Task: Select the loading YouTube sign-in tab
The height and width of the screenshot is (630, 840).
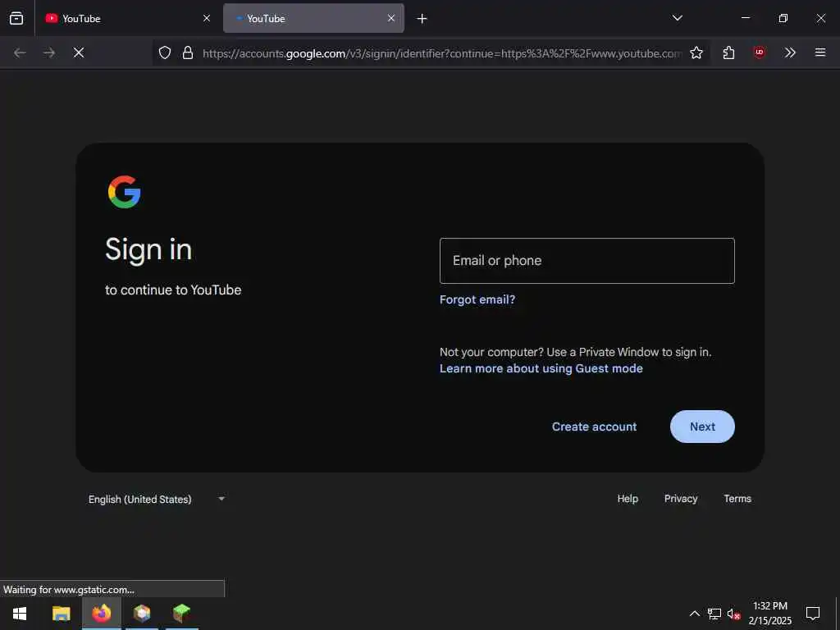Action: click(314, 18)
